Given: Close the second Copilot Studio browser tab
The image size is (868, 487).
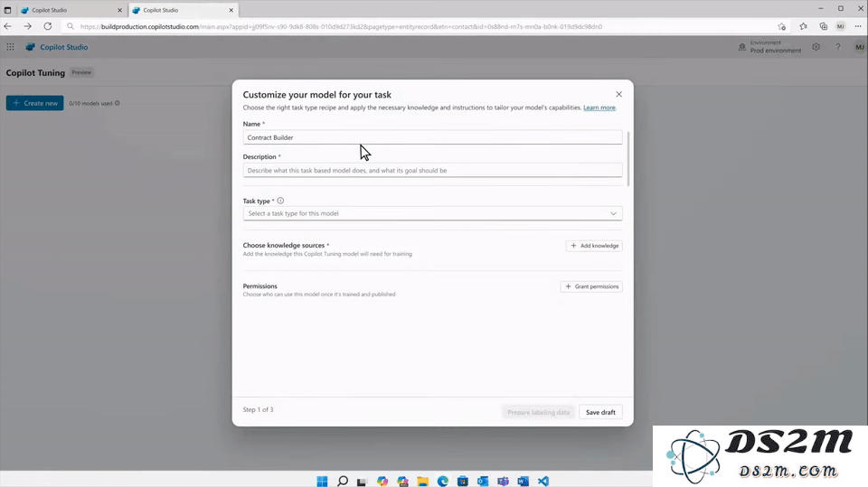Looking at the screenshot, I should click(231, 10).
